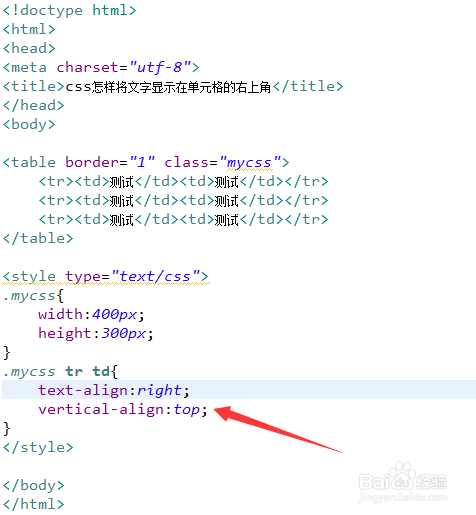
Task: Click inside the title tag text
Action: pyautogui.click(x=168, y=87)
